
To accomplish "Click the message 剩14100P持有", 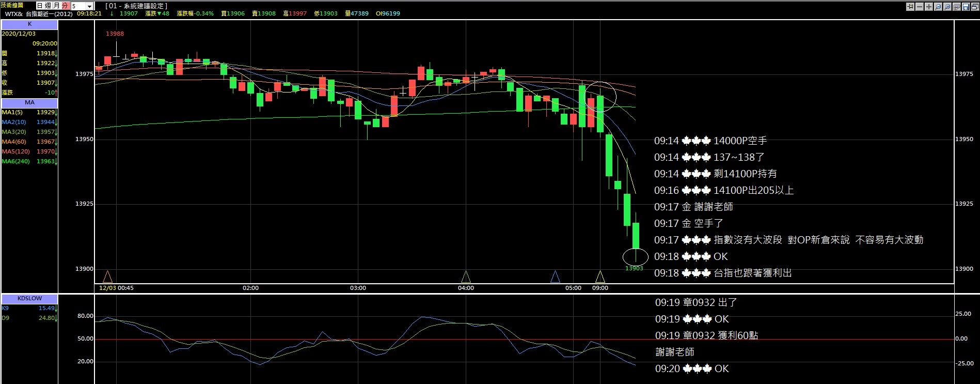I will coord(745,174).
